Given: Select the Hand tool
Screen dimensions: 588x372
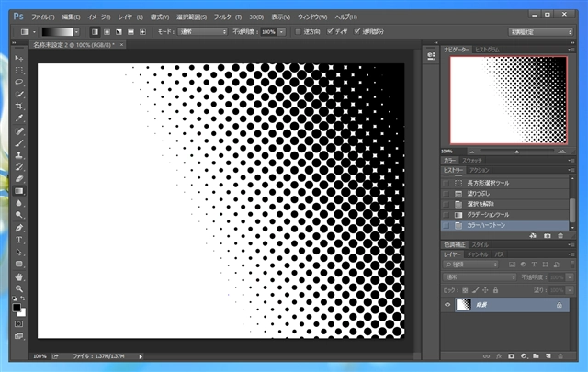Looking at the screenshot, I should pyautogui.click(x=18, y=276).
